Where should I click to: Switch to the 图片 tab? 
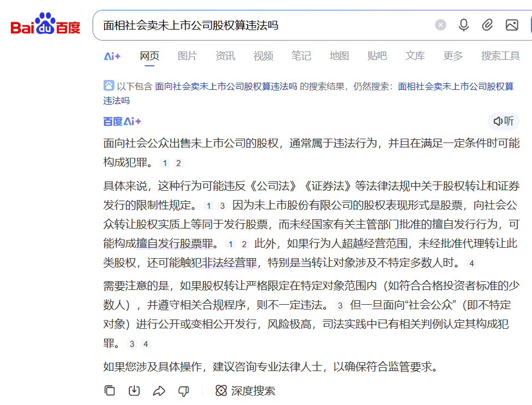click(187, 56)
